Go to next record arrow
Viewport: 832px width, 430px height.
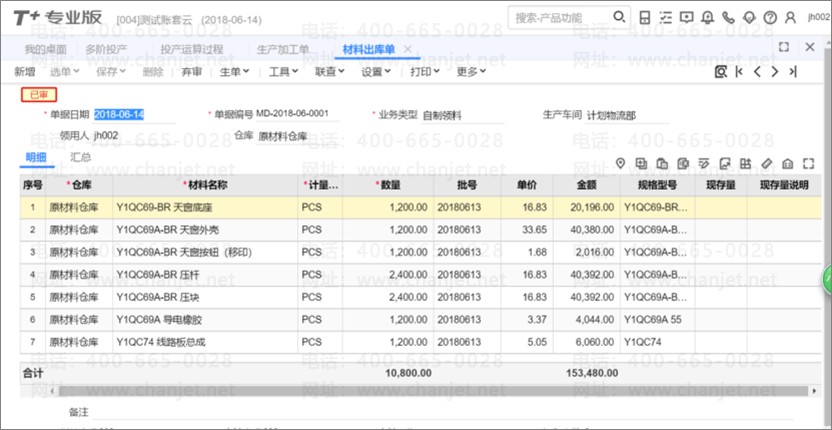tap(774, 72)
